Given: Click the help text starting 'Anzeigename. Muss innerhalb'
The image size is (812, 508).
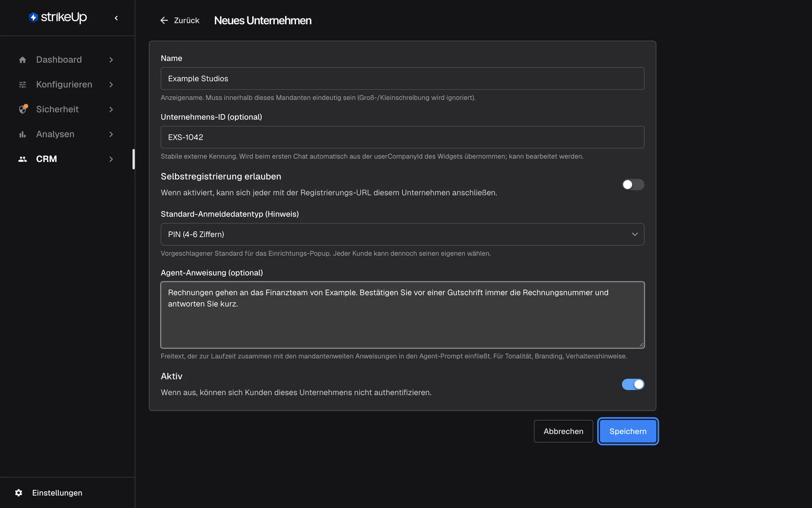Looking at the screenshot, I should (x=318, y=98).
